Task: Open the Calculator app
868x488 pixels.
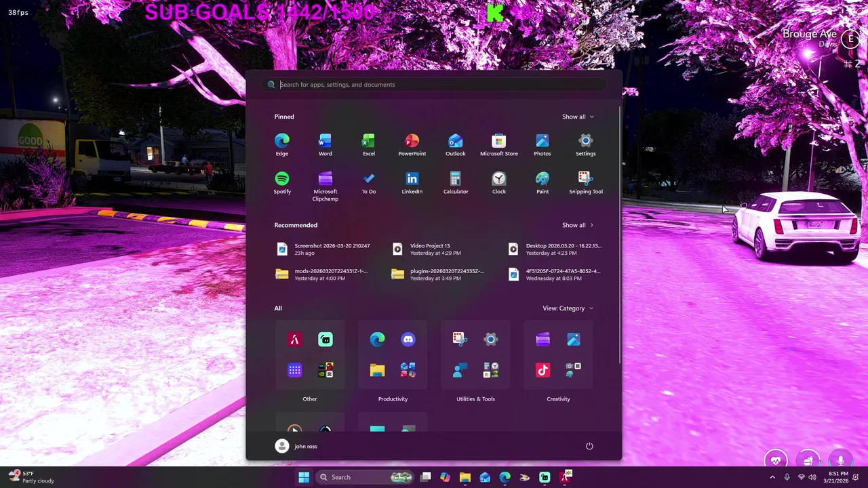Action: point(456,182)
